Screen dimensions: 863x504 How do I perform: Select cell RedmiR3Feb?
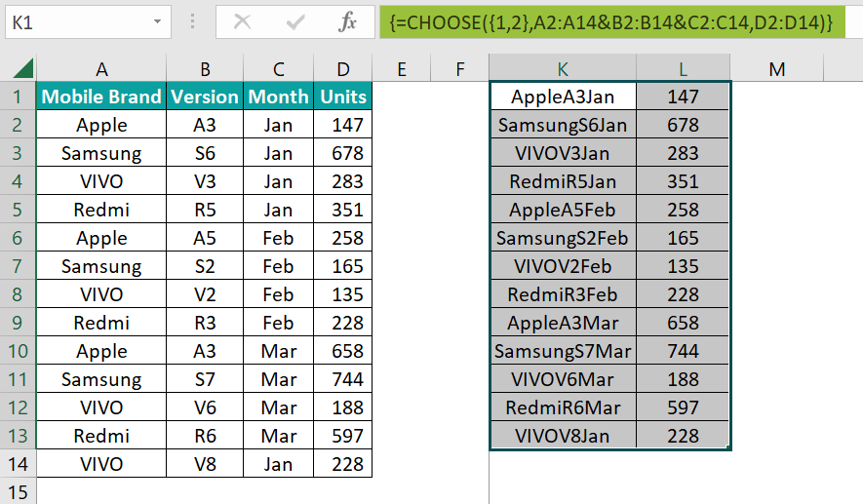tap(563, 294)
